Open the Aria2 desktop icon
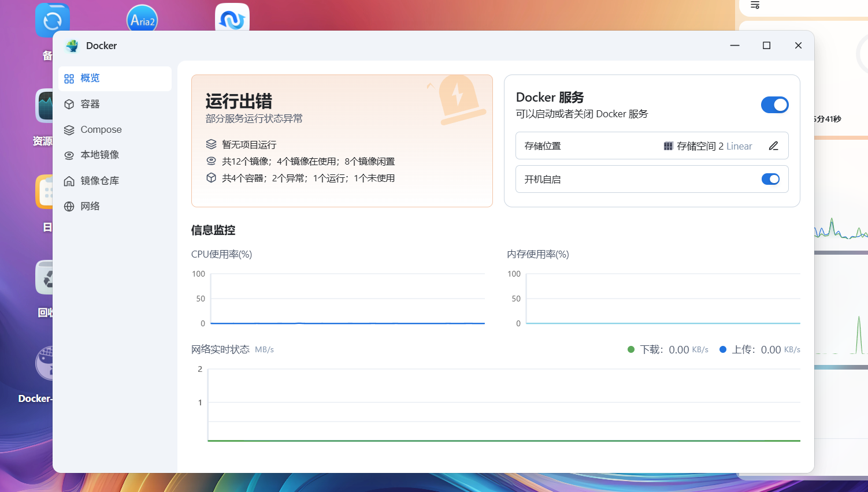868x492 pixels. point(142,18)
